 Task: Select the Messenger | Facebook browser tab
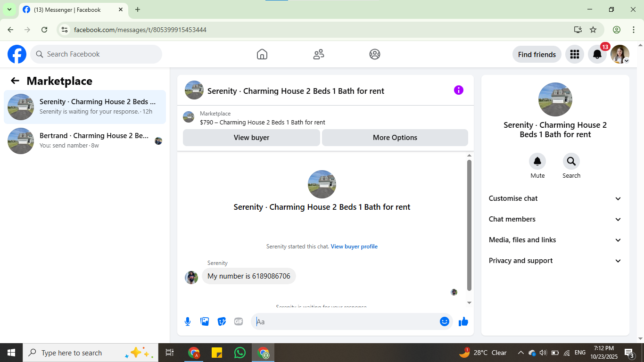pyautogui.click(x=74, y=9)
